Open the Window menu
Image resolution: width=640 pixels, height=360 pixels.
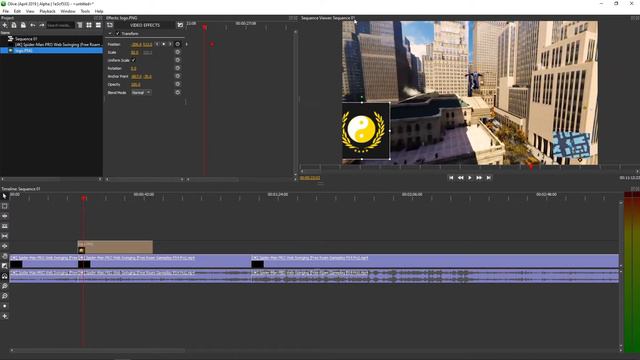(68, 11)
